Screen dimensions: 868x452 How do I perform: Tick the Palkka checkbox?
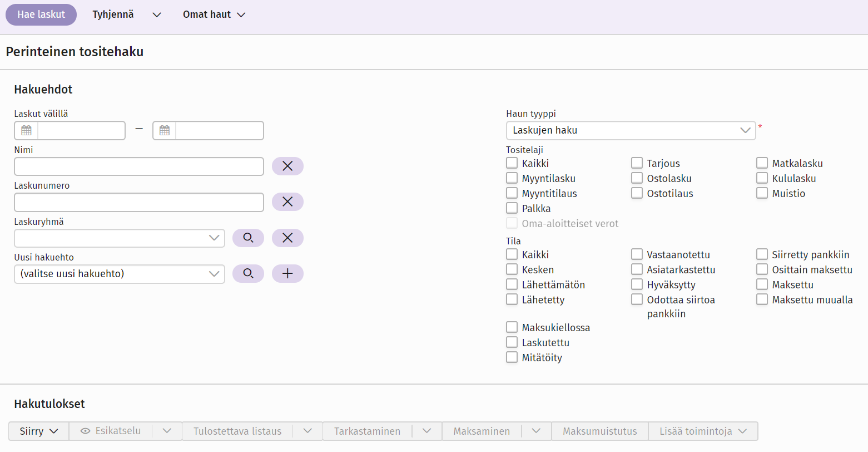point(512,208)
